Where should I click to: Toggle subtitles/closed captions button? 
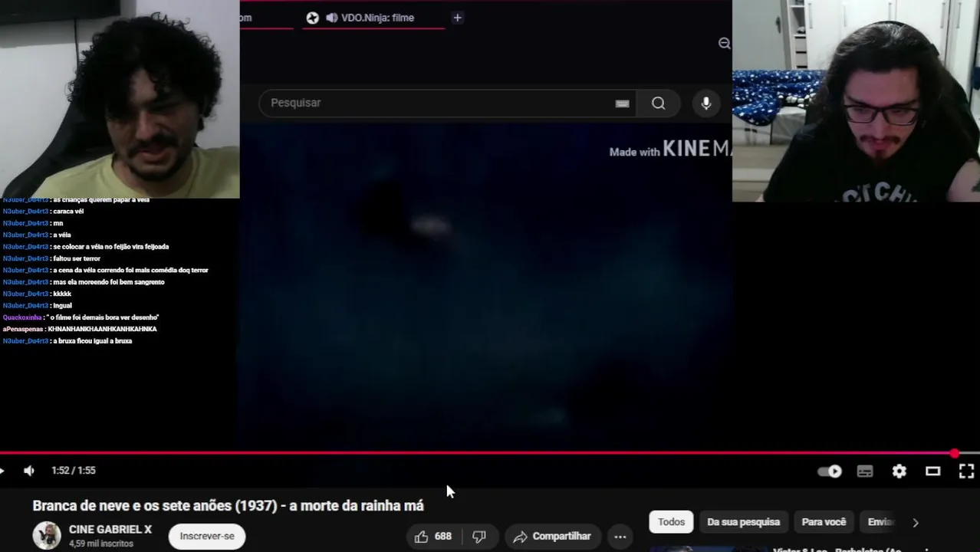tap(865, 472)
